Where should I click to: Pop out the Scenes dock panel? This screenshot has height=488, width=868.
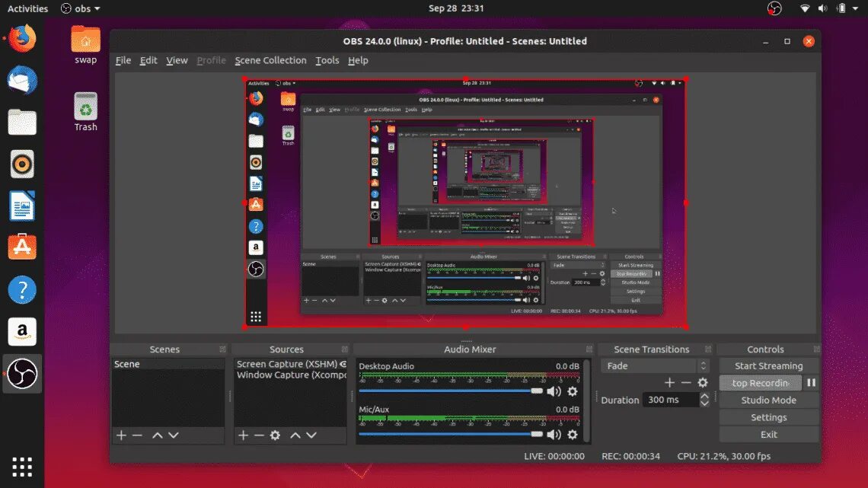click(x=222, y=349)
